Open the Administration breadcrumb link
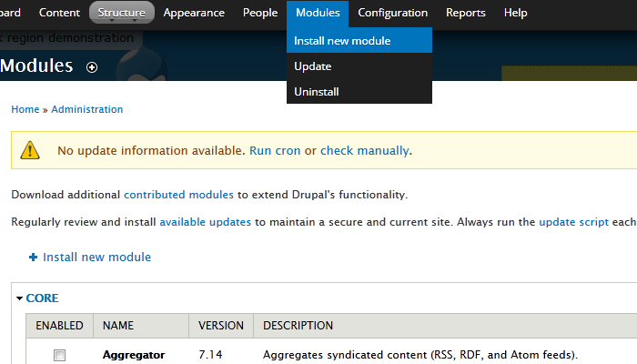Viewport: 637px width, 364px height. [x=87, y=109]
